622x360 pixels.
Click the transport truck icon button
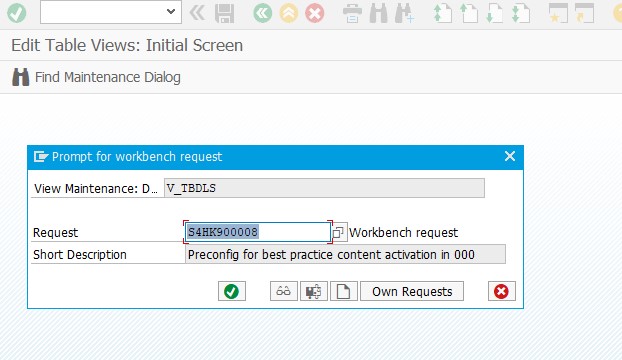click(314, 291)
